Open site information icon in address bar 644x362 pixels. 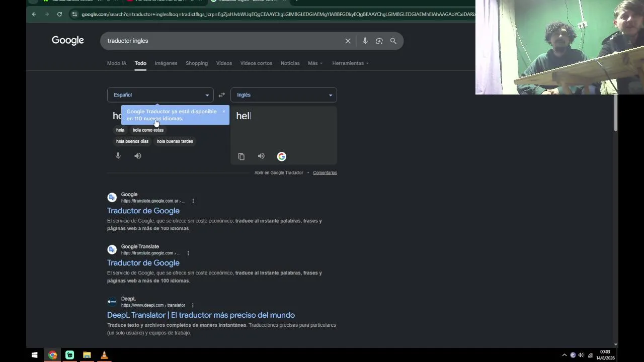click(75, 14)
